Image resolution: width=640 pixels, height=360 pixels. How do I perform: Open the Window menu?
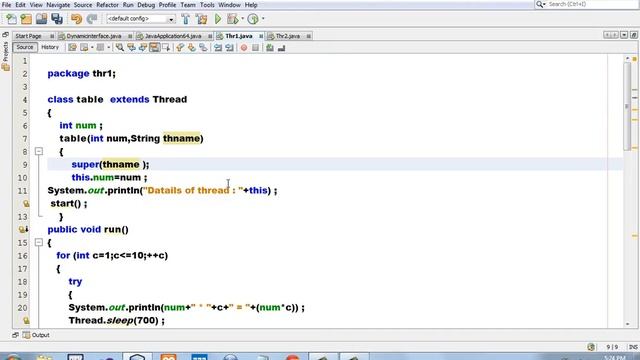point(229,5)
